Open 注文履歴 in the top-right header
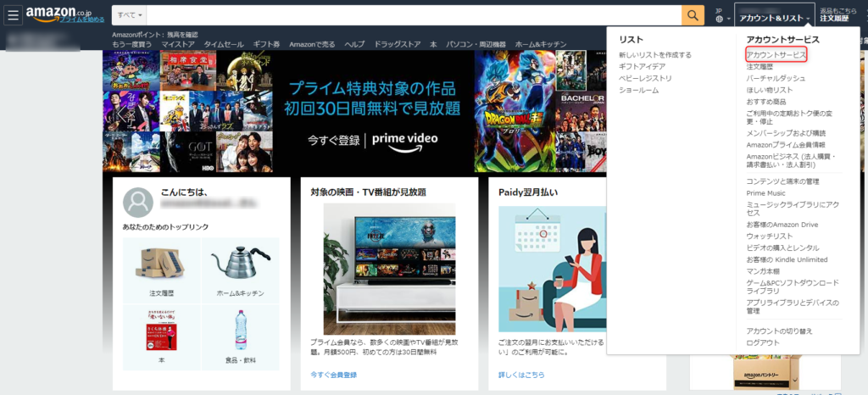 tap(834, 19)
